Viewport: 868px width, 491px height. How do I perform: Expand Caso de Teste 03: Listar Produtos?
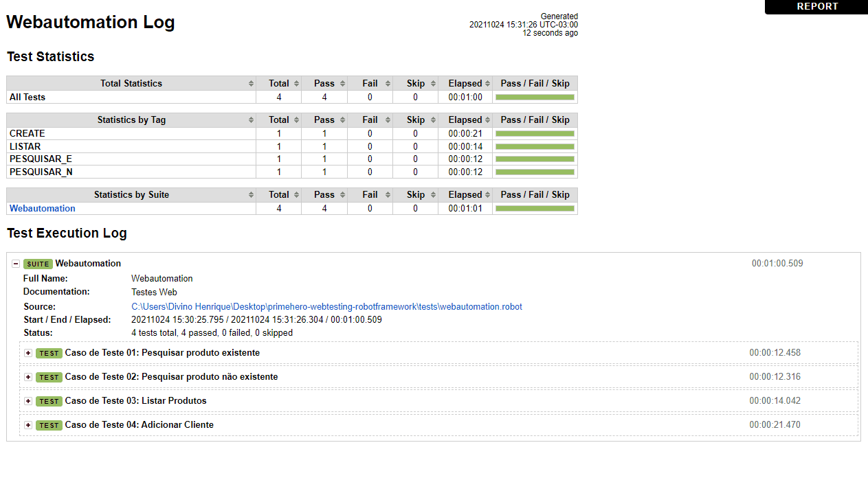click(28, 401)
